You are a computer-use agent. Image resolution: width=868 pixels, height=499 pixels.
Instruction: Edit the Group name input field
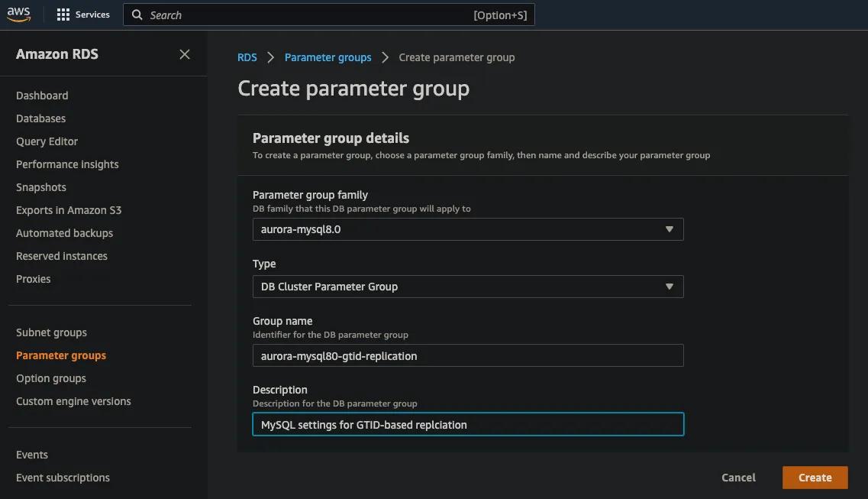tap(468, 355)
